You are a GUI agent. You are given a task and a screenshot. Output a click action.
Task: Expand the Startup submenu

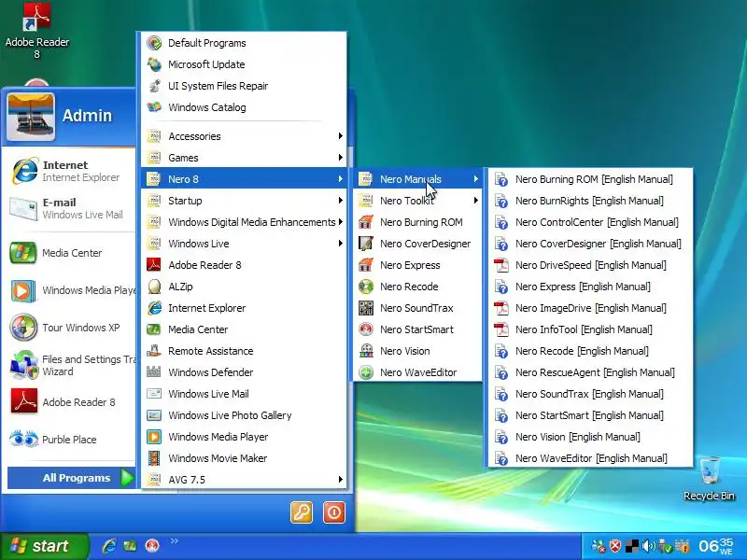coord(245,201)
